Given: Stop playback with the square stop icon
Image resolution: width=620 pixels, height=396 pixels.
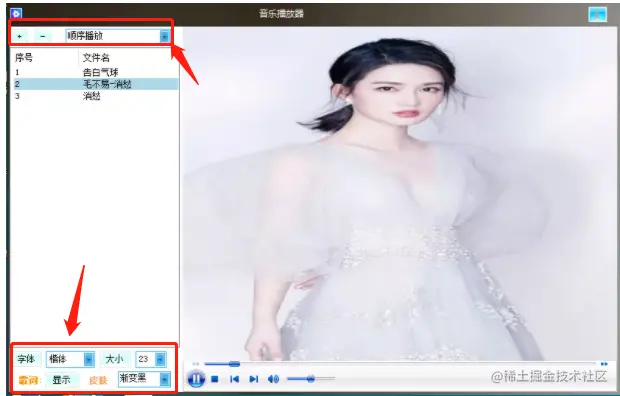Looking at the screenshot, I should point(215,379).
